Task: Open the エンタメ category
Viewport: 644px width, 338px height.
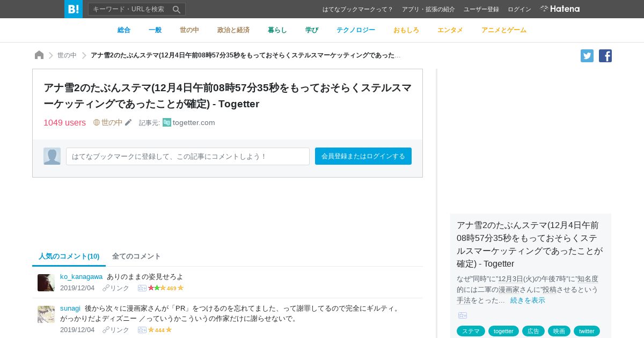Action: pyautogui.click(x=450, y=30)
